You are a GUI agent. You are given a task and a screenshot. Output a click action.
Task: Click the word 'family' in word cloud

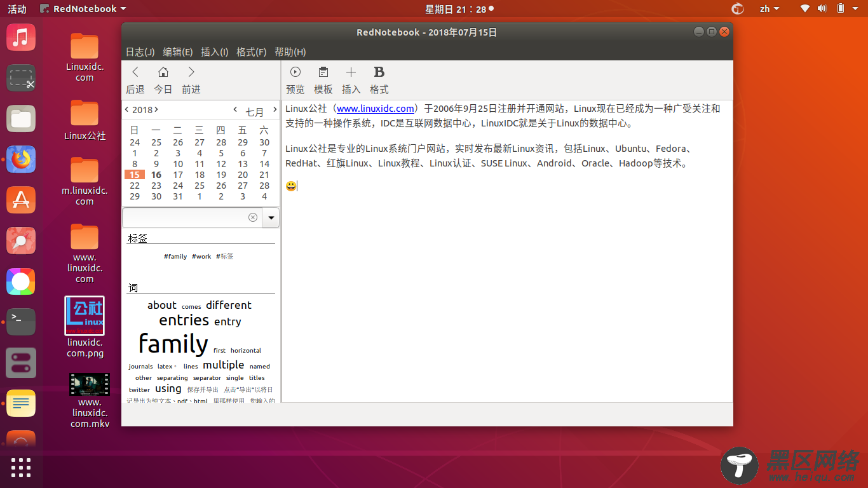[173, 344]
